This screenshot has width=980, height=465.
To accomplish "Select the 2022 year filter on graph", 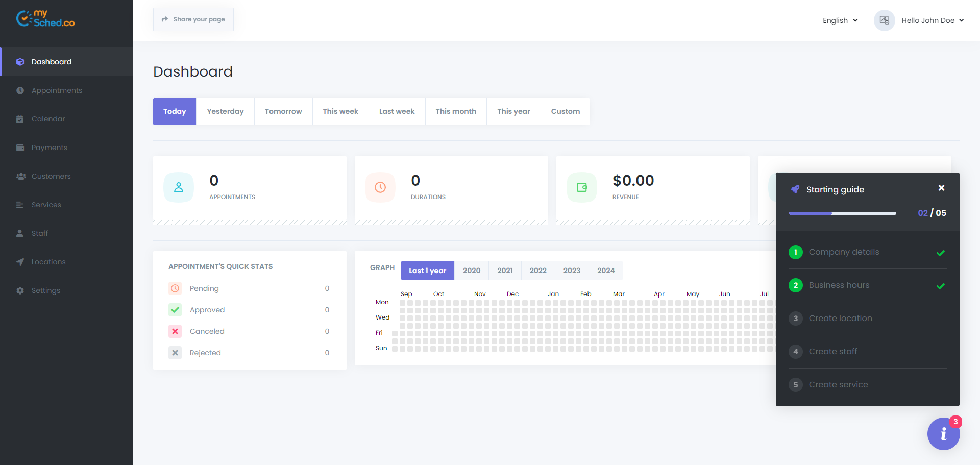I will coord(537,271).
